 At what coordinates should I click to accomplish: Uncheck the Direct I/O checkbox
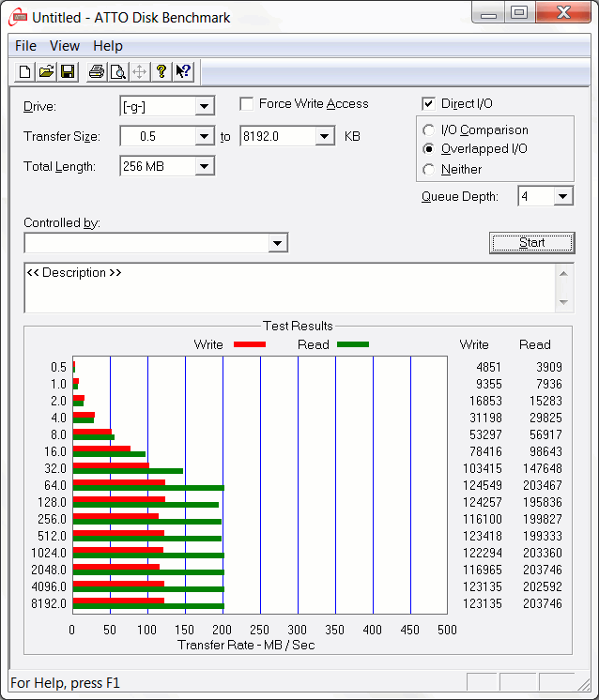(x=429, y=104)
